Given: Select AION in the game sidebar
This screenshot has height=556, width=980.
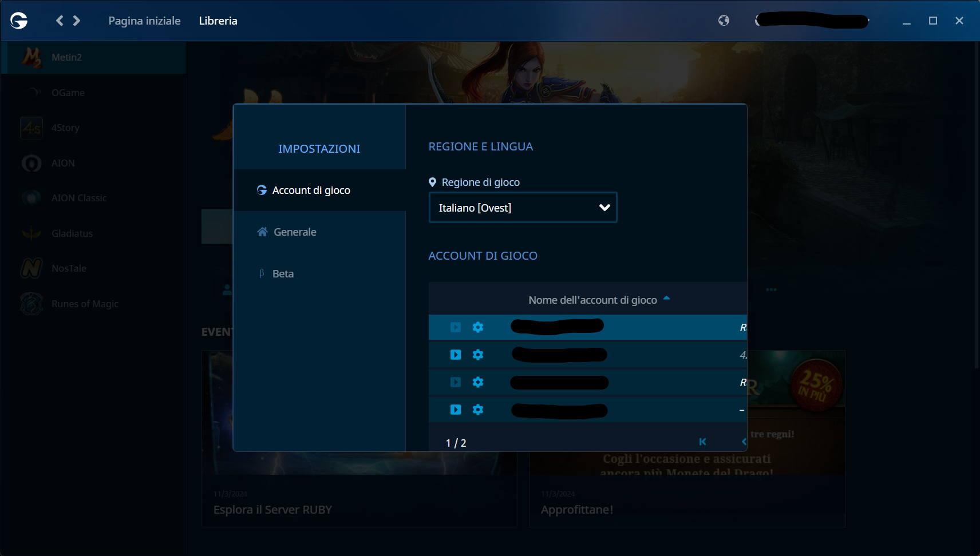Looking at the screenshot, I should [94, 163].
